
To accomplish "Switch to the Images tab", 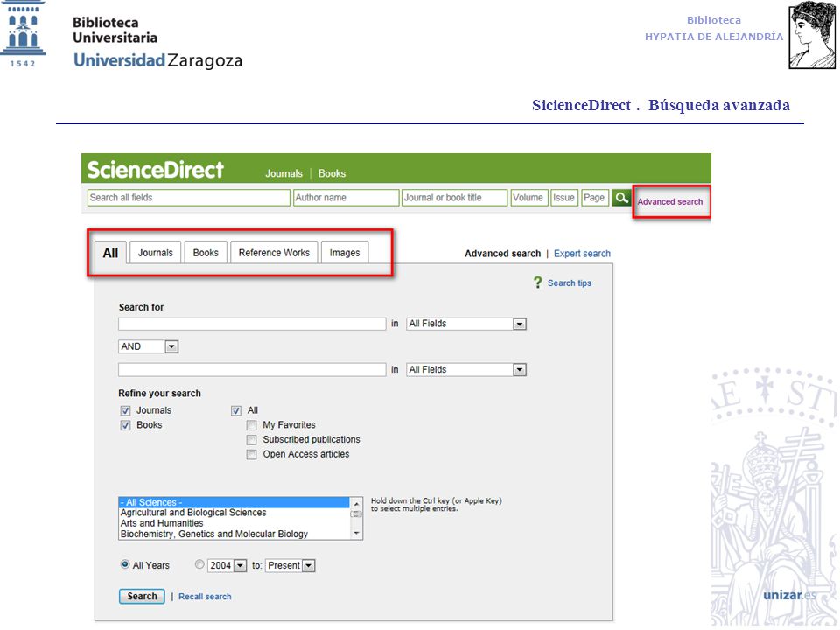I will point(345,252).
